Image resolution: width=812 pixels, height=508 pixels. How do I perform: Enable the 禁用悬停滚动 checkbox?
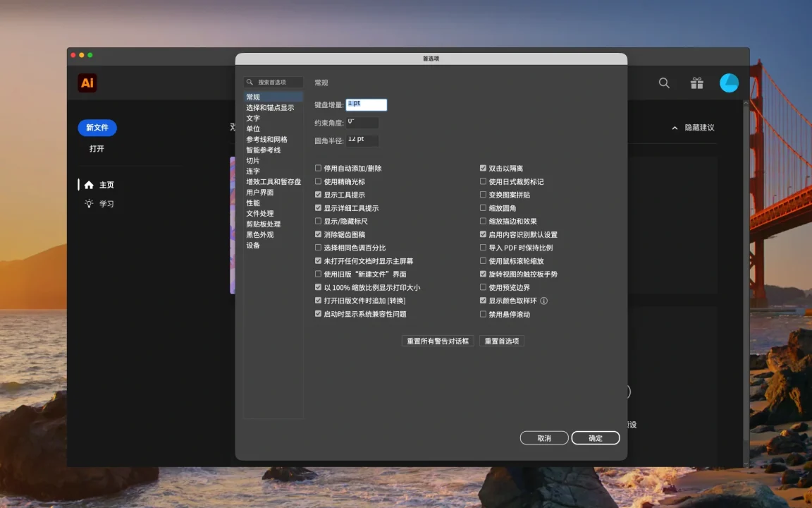tap(483, 314)
